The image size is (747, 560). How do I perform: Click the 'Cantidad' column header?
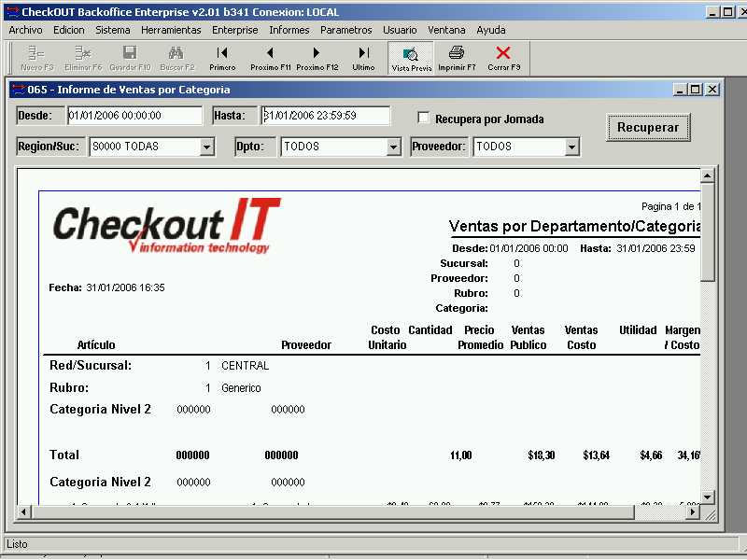pos(430,330)
